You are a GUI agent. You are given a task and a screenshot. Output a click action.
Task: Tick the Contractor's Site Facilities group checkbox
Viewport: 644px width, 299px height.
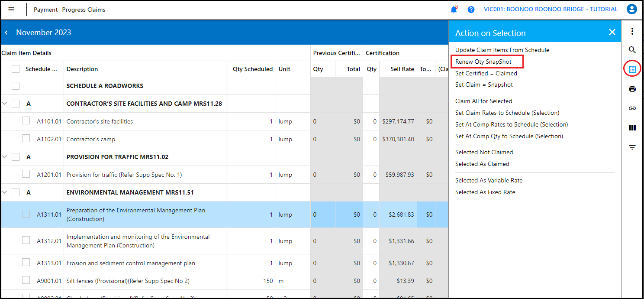16,104
